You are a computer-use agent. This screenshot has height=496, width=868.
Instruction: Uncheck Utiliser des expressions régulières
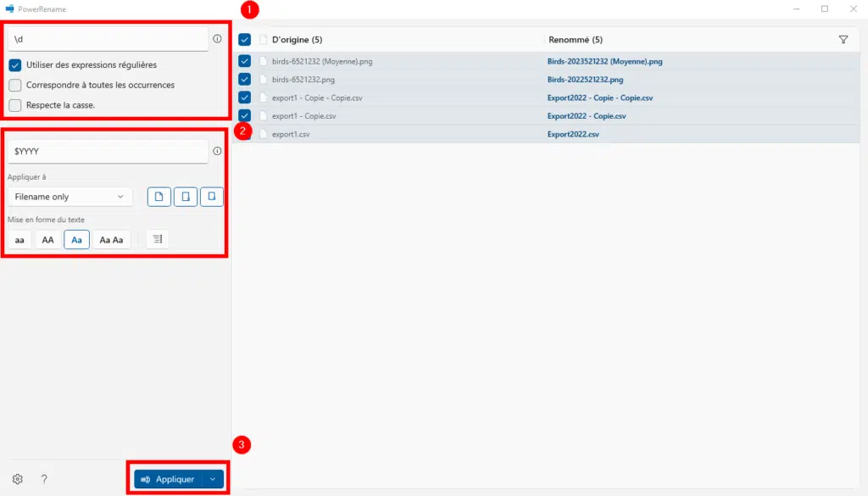(x=15, y=64)
